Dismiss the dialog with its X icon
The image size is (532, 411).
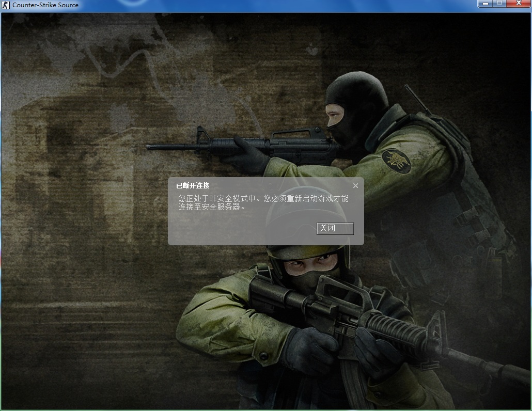pyautogui.click(x=355, y=186)
